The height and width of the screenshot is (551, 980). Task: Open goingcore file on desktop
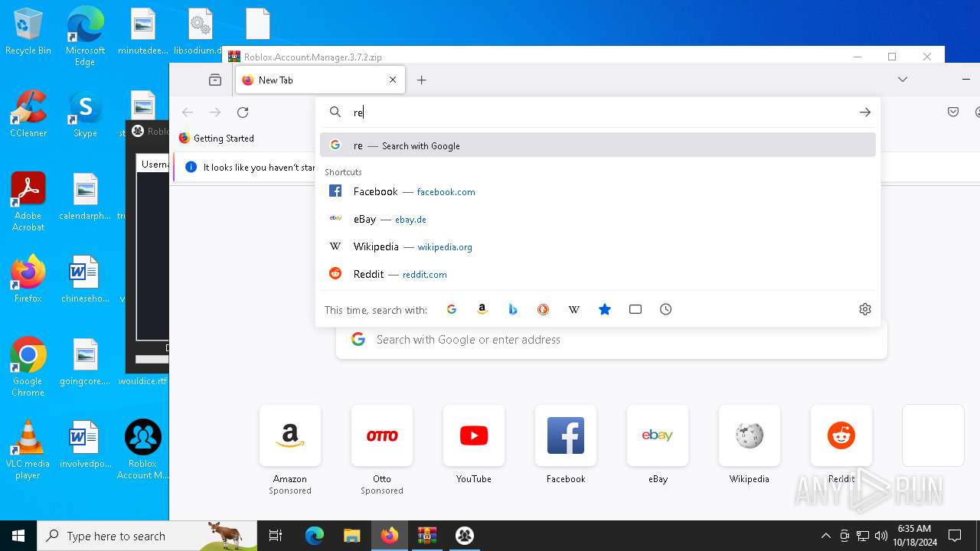point(85,362)
